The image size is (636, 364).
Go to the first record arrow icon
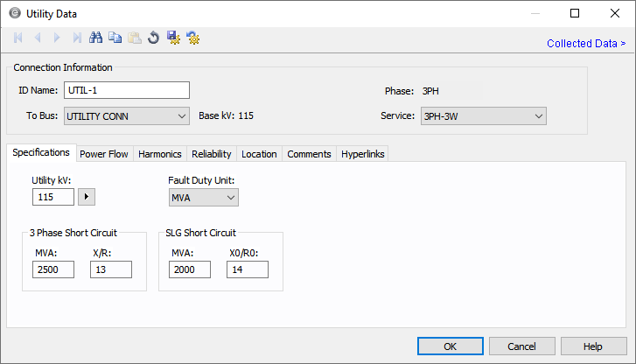pyautogui.click(x=18, y=38)
